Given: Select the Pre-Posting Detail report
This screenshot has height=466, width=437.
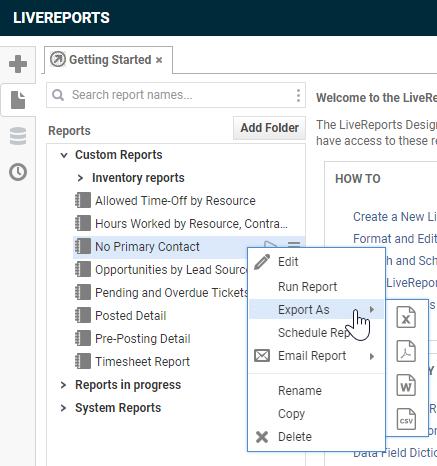Looking at the screenshot, I should [143, 339].
